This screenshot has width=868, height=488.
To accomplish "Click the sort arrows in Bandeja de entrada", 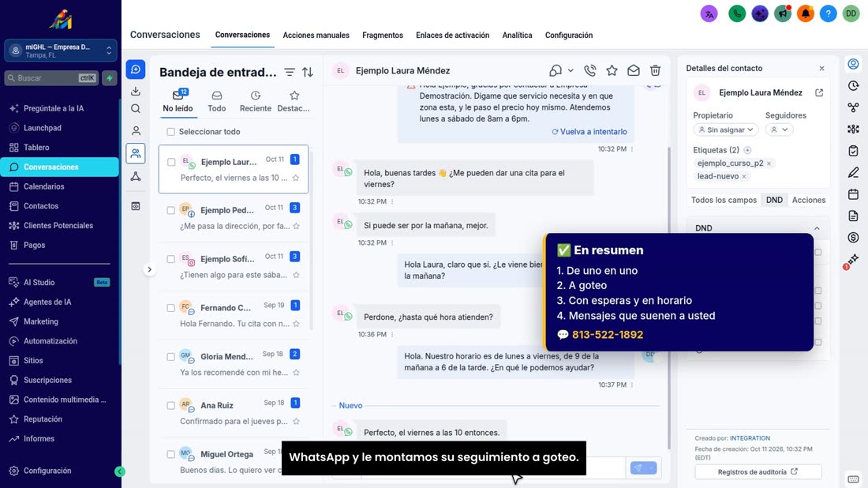I will pyautogui.click(x=308, y=72).
